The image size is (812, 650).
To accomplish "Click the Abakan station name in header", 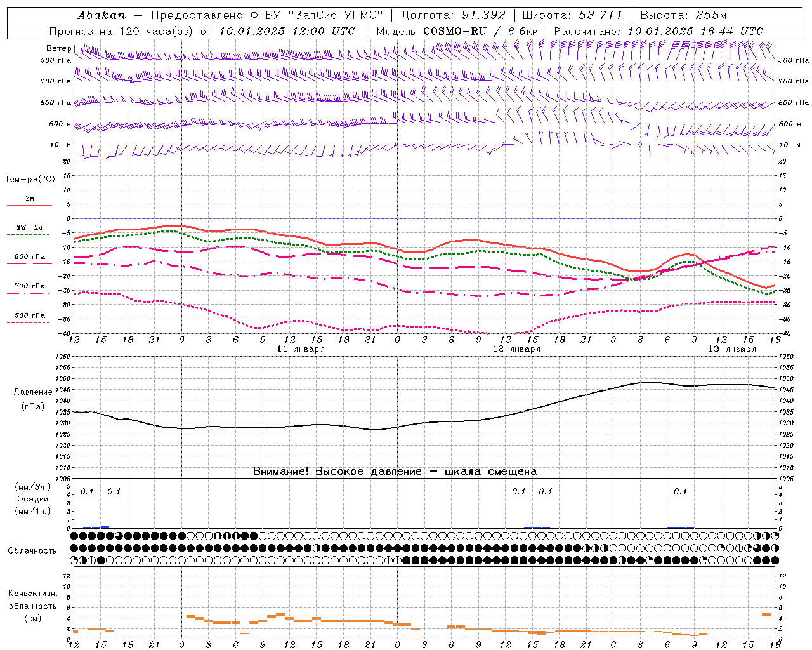I will pos(101,15).
